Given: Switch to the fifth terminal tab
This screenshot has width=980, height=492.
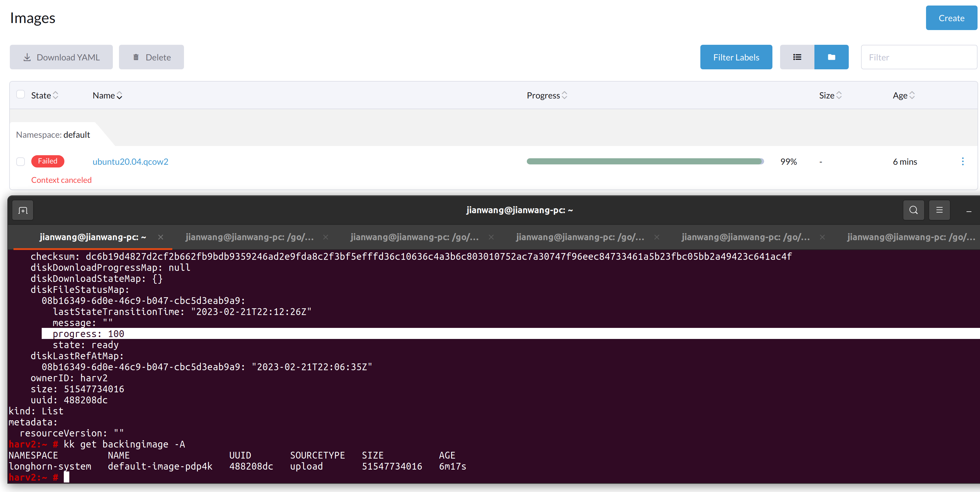Looking at the screenshot, I should point(745,237).
